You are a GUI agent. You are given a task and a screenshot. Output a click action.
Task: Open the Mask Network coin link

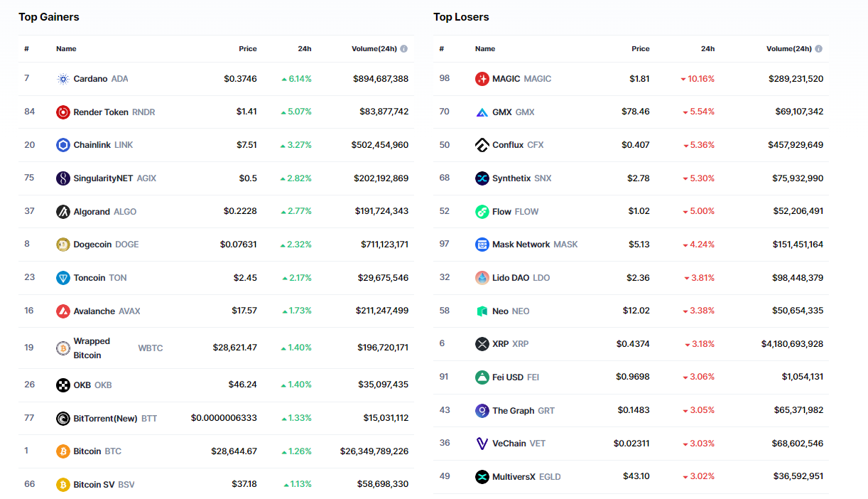521,245
